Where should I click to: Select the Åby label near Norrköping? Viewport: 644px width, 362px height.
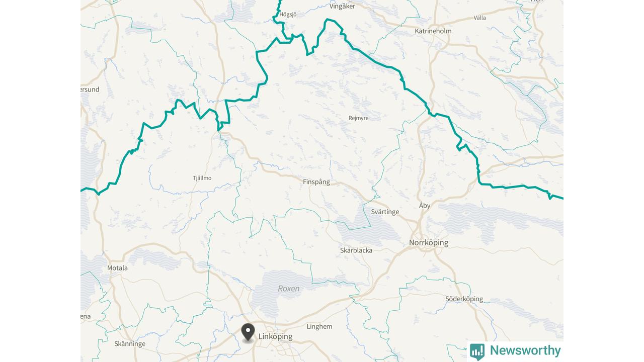click(x=425, y=206)
